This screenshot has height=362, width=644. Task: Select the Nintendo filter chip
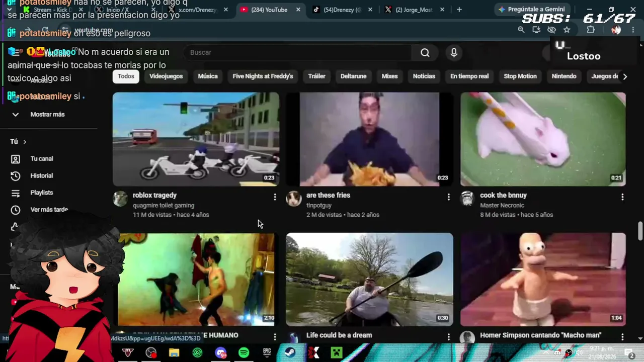[x=564, y=76]
